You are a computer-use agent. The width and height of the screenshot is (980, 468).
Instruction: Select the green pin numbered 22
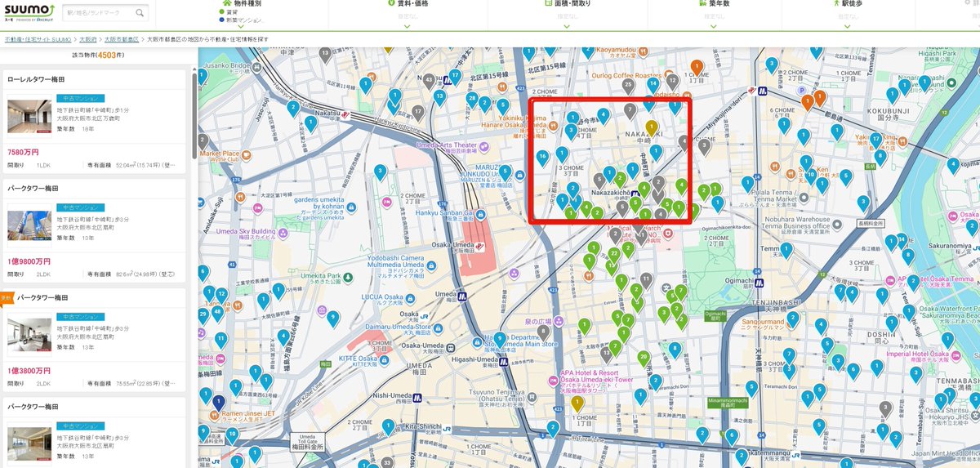tap(613, 256)
